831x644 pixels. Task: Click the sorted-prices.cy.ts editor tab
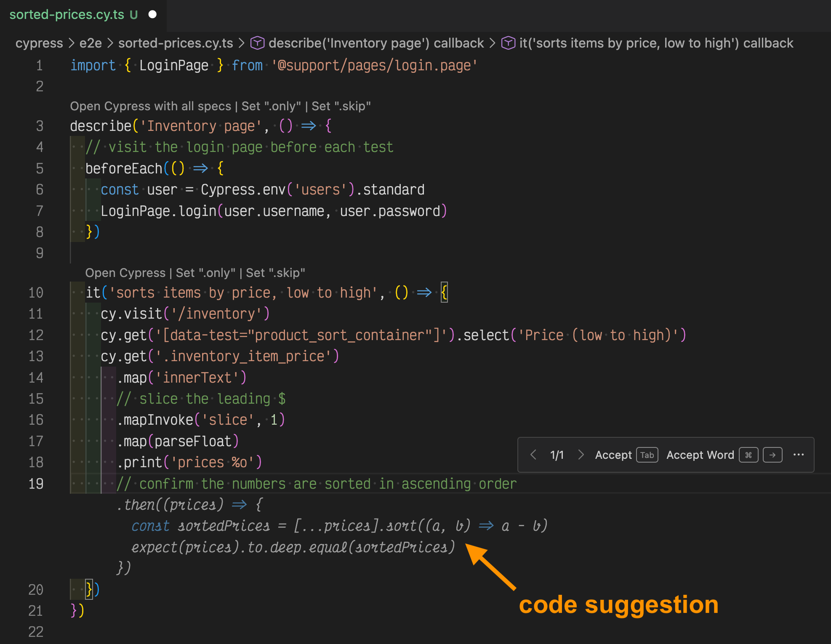click(67, 15)
